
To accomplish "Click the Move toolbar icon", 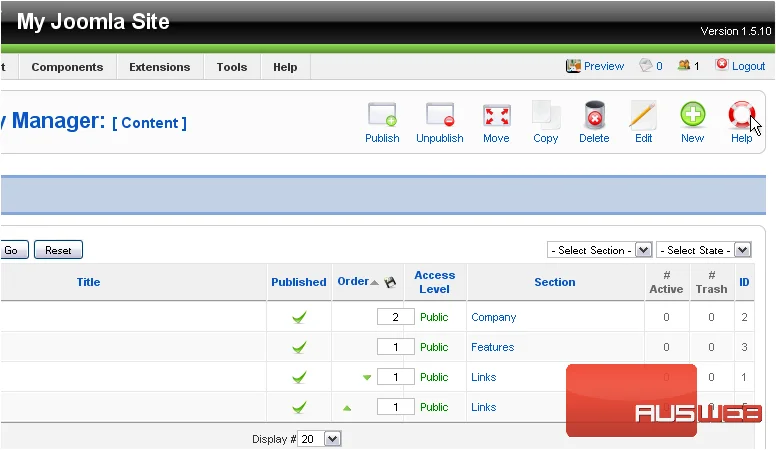I will coord(496,116).
